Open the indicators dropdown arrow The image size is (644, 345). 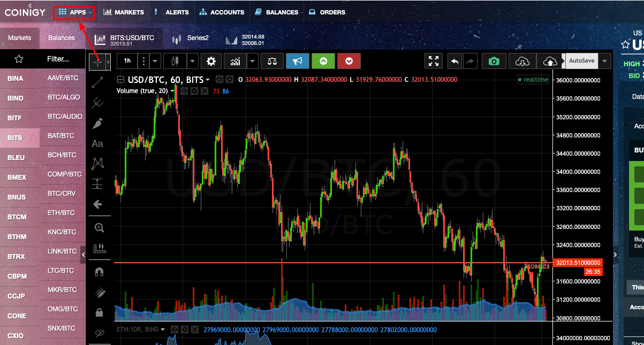point(253,61)
